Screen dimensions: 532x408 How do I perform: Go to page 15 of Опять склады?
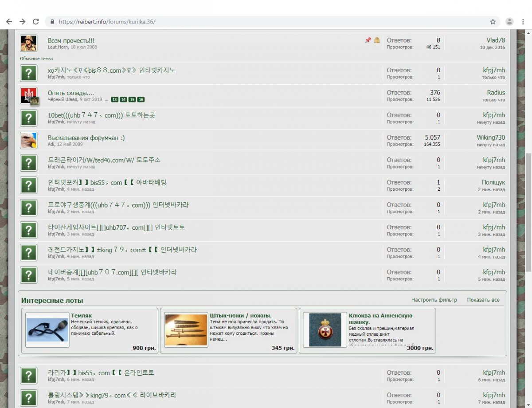tap(132, 100)
